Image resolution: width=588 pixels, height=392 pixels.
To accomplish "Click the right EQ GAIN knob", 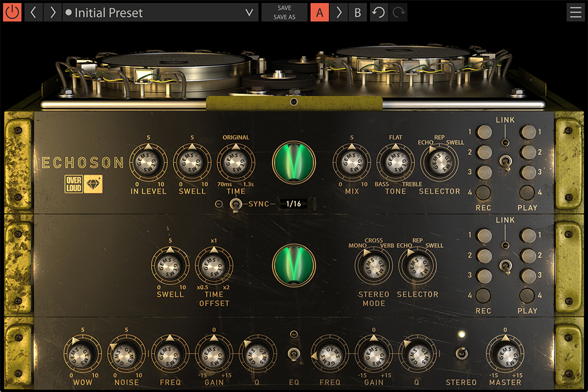I will (x=374, y=354).
